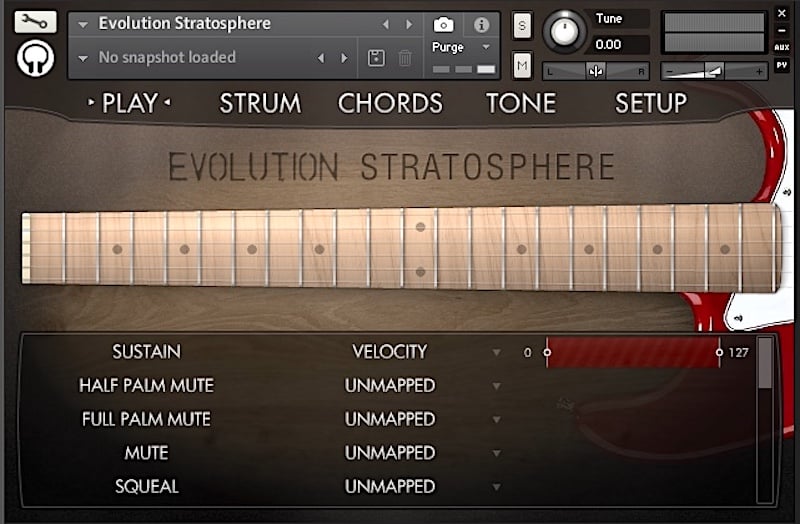This screenshot has height=524, width=800.
Task: Take a snapshot with the camera icon
Action: click(x=443, y=24)
